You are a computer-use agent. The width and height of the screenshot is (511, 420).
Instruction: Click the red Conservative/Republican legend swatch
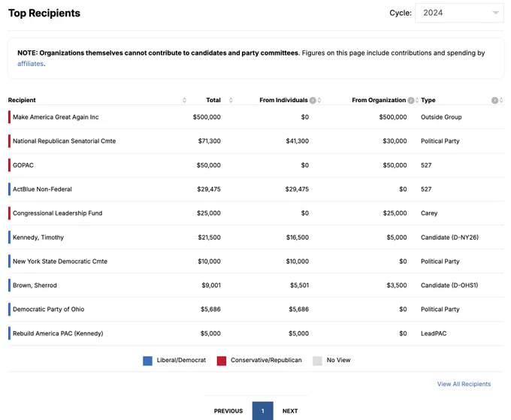222,361
